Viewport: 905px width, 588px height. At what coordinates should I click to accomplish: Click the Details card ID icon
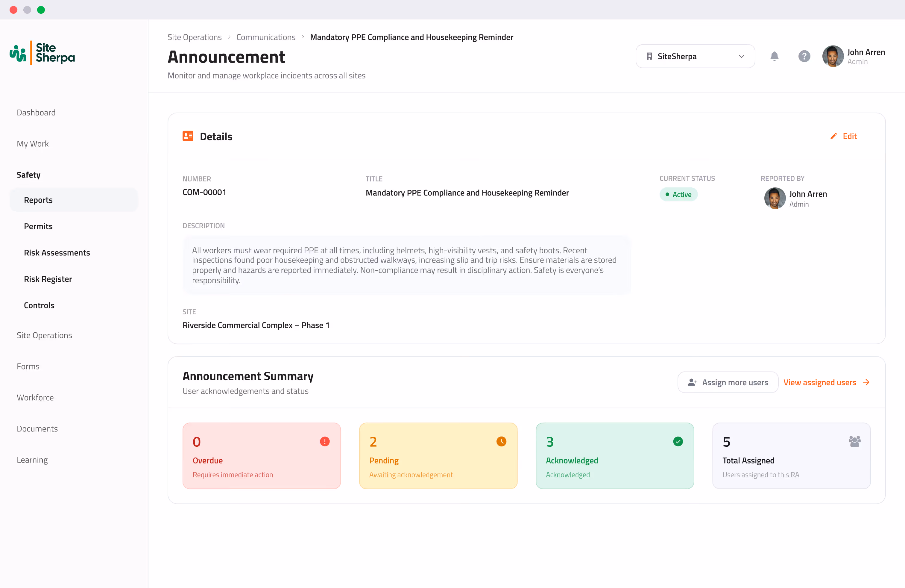pyautogui.click(x=188, y=136)
